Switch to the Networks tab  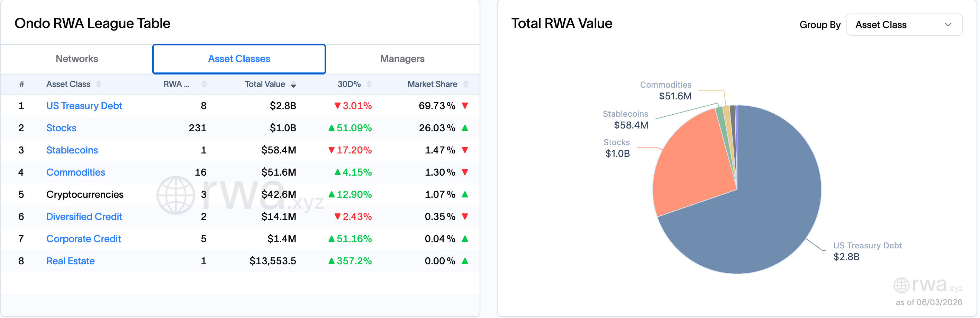(77, 59)
